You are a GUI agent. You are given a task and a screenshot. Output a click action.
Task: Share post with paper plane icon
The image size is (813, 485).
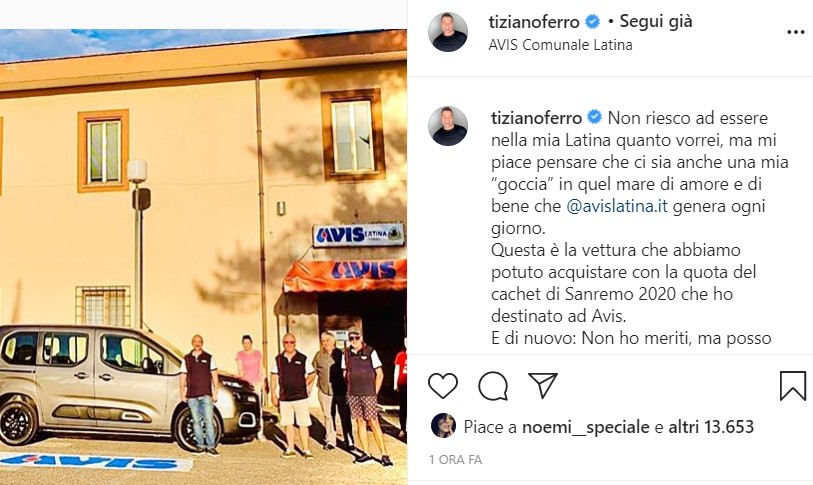[542, 385]
